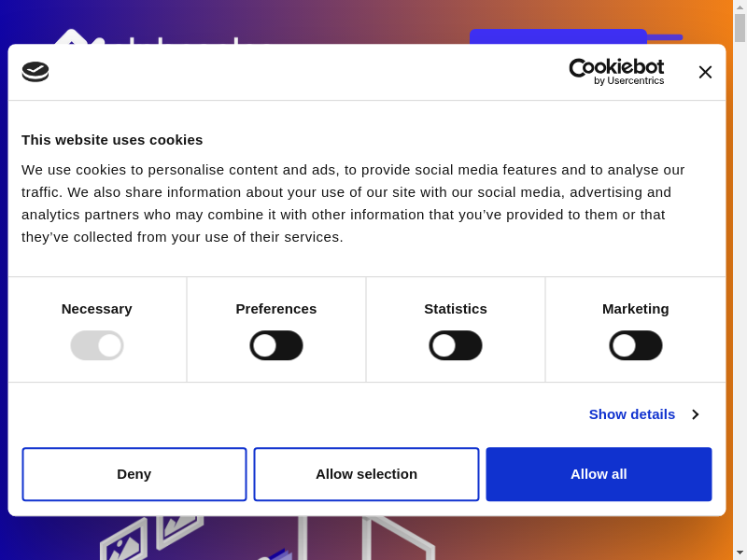Screen dimensions: 747x560
Task: Click the Cookiebot cookie icon at the dialog's top left
Action: pos(35,71)
